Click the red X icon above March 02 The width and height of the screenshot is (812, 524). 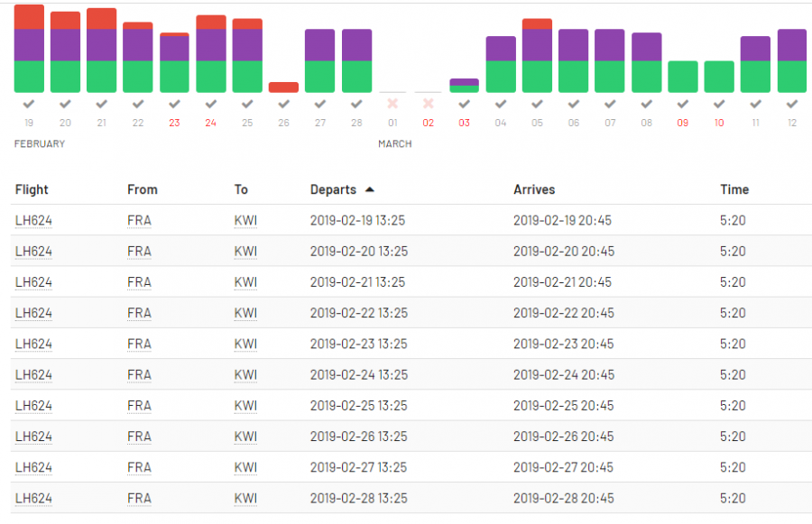(429, 104)
